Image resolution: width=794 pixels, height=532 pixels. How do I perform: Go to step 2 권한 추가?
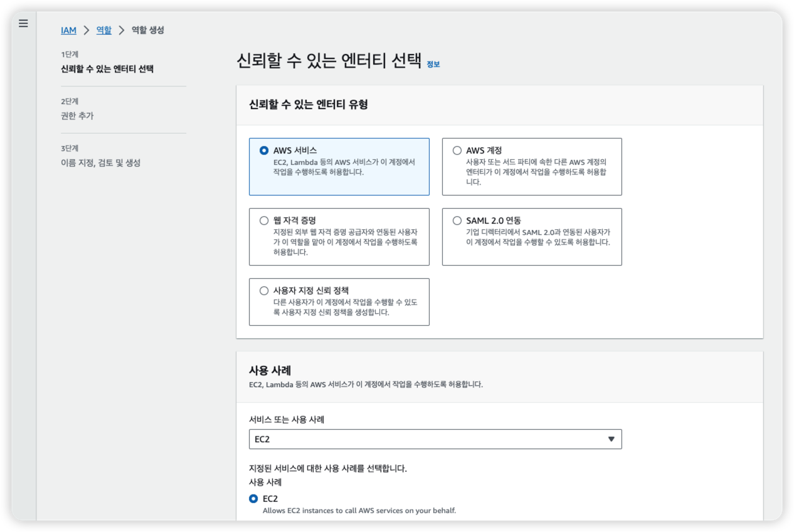click(x=77, y=116)
